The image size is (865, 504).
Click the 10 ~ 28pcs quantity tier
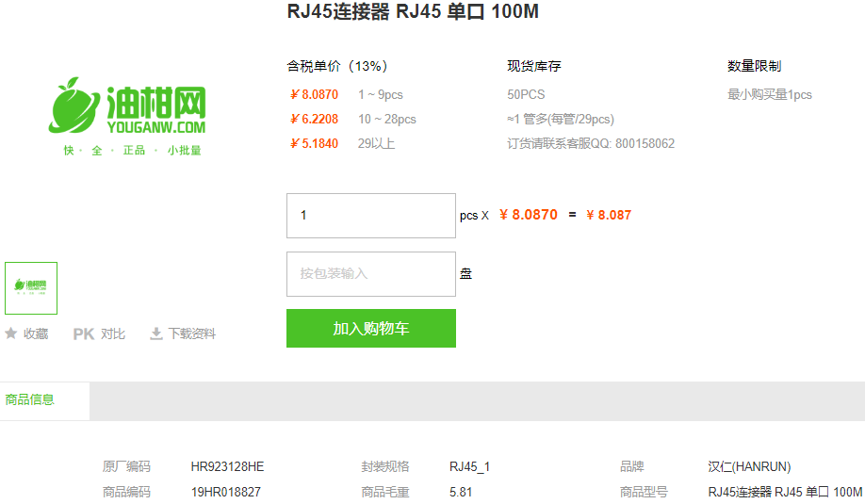pos(386,119)
